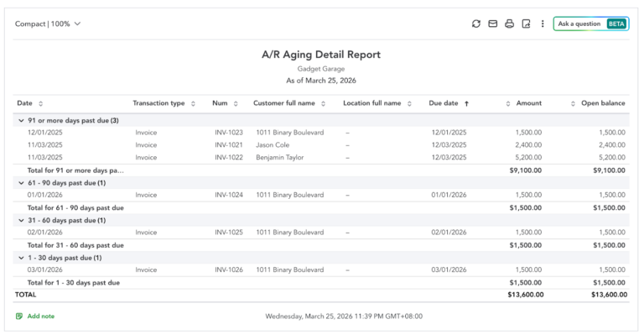Open the Compact | 100% view dropdown
644x335 pixels.
pyautogui.click(x=48, y=24)
